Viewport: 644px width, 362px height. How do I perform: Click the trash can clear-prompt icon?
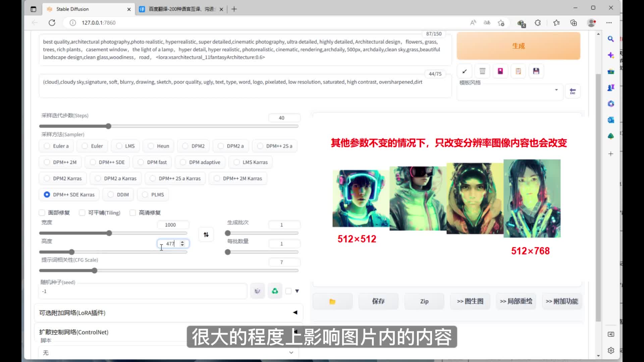coord(482,71)
